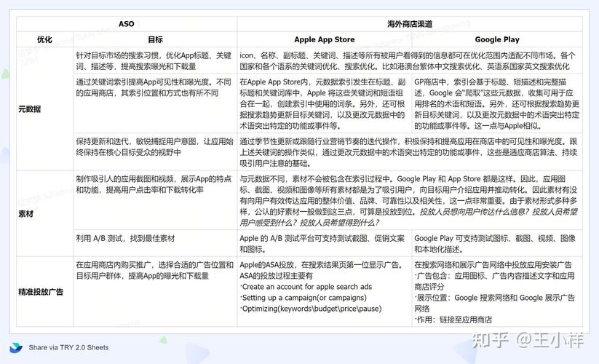Click the cell starting '保持更新和迭代'
Image resolution: width=599 pixels, height=364 pixels.
(x=155, y=152)
